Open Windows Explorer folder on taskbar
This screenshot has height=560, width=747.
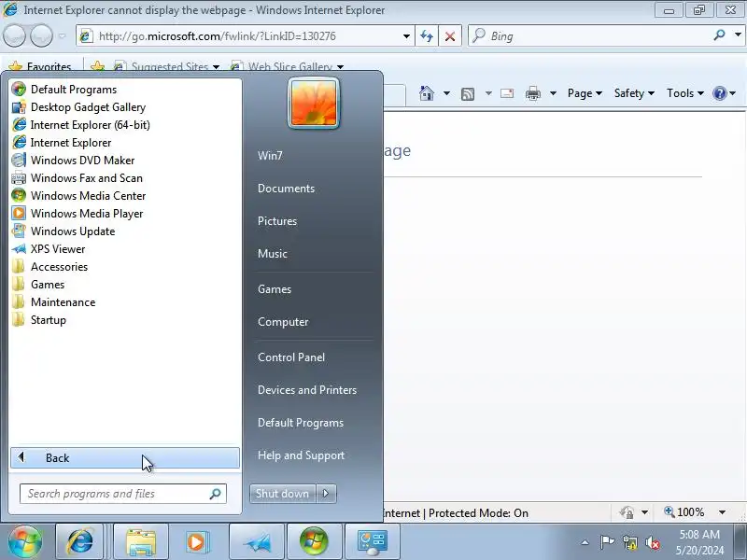[141, 542]
